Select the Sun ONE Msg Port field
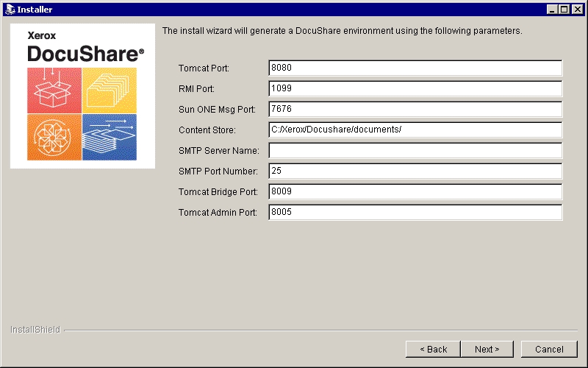Screen dimensions: 588x368 [415, 109]
